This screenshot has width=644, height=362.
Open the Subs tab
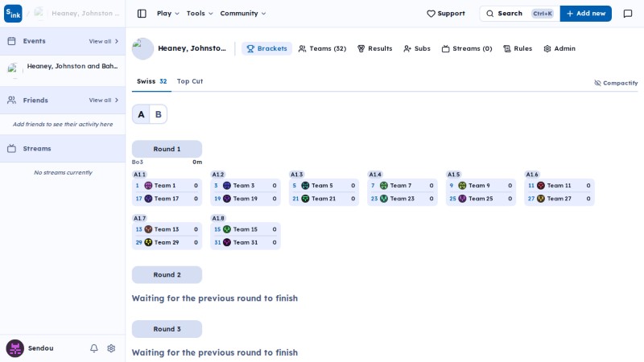pyautogui.click(x=417, y=48)
